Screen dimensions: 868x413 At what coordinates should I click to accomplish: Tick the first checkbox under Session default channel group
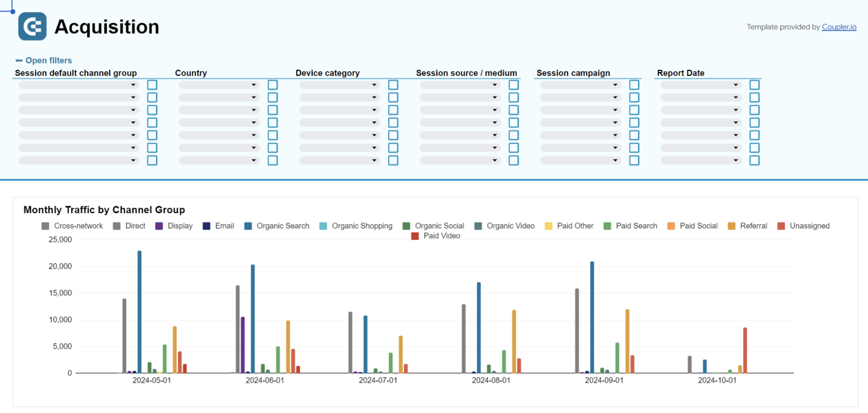tap(152, 85)
